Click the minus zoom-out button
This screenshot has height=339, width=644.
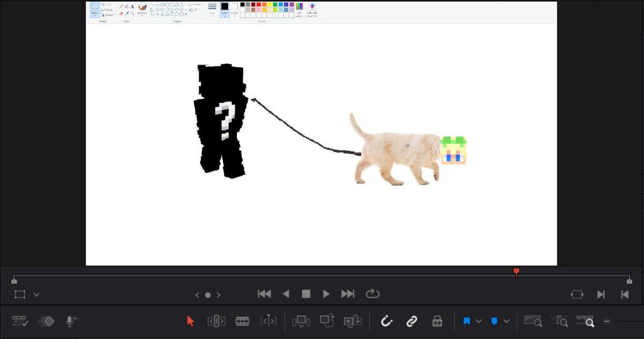pyautogui.click(x=606, y=321)
